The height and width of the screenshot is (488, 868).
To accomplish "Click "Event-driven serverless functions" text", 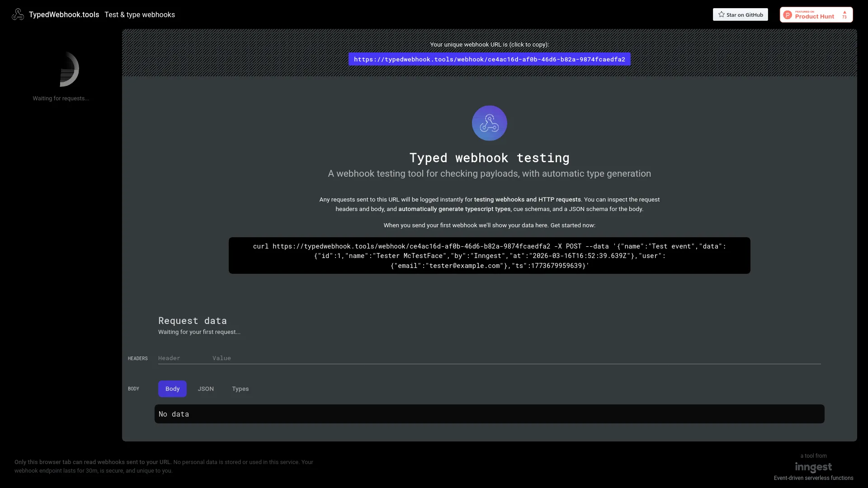I will click(x=813, y=478).
